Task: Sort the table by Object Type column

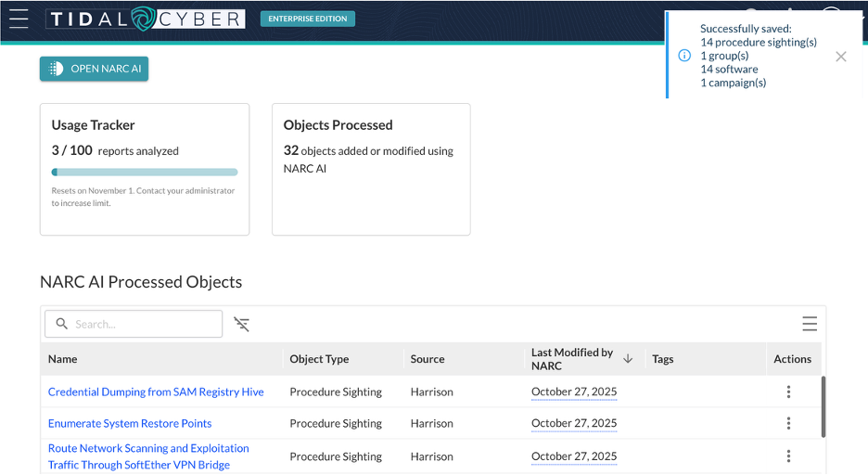Action: (319, 359)
